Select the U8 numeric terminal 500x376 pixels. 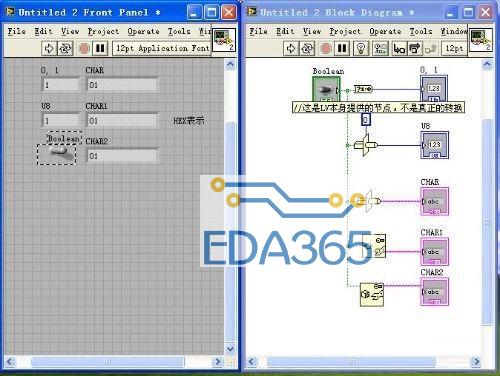click(x=434, y=145)
